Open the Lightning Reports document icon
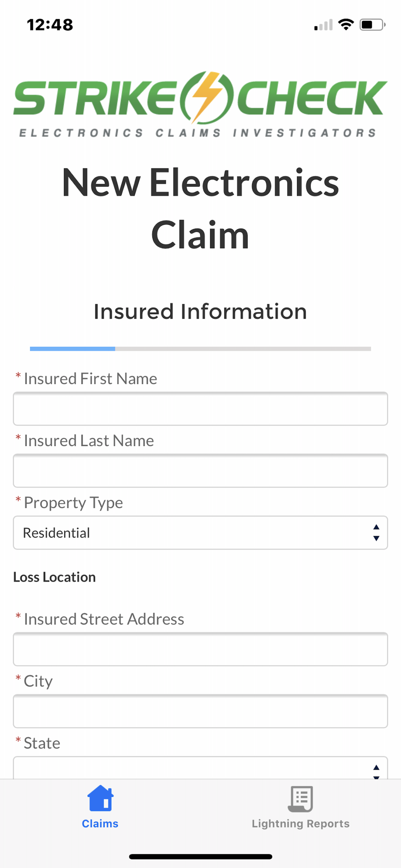 (x=300, y=799)
